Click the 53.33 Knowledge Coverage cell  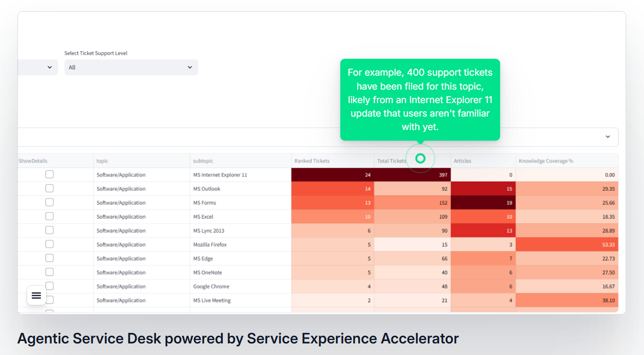click(567, 245)
